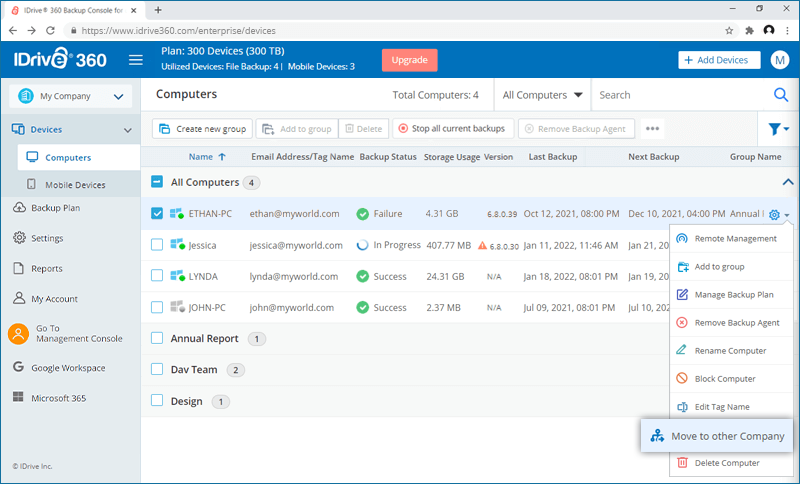Open Backup Plan in the sidebar
Viewport: 800px width, 484px height.
(x=46, y=208)
